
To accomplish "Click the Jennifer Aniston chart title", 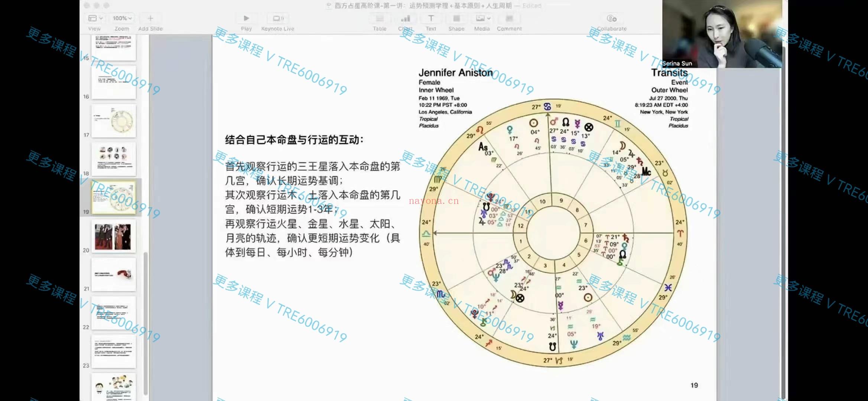I will pyautogui.click(x=456, y=73).
